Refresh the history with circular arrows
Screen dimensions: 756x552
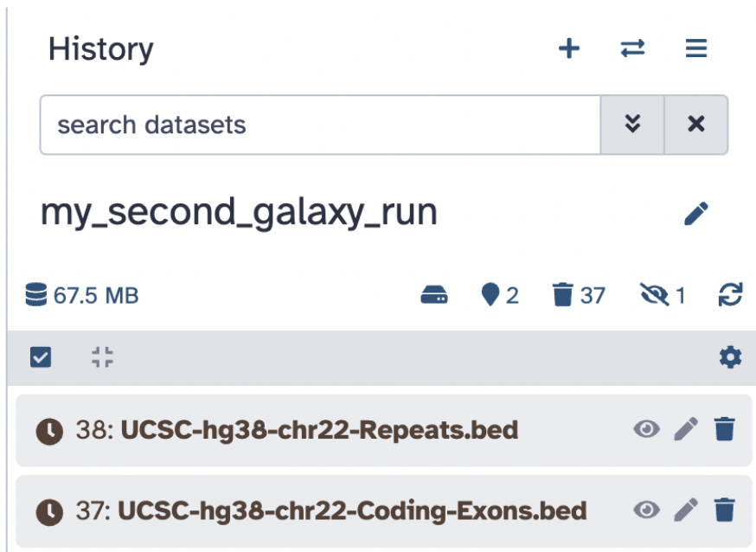coord(730,296)
